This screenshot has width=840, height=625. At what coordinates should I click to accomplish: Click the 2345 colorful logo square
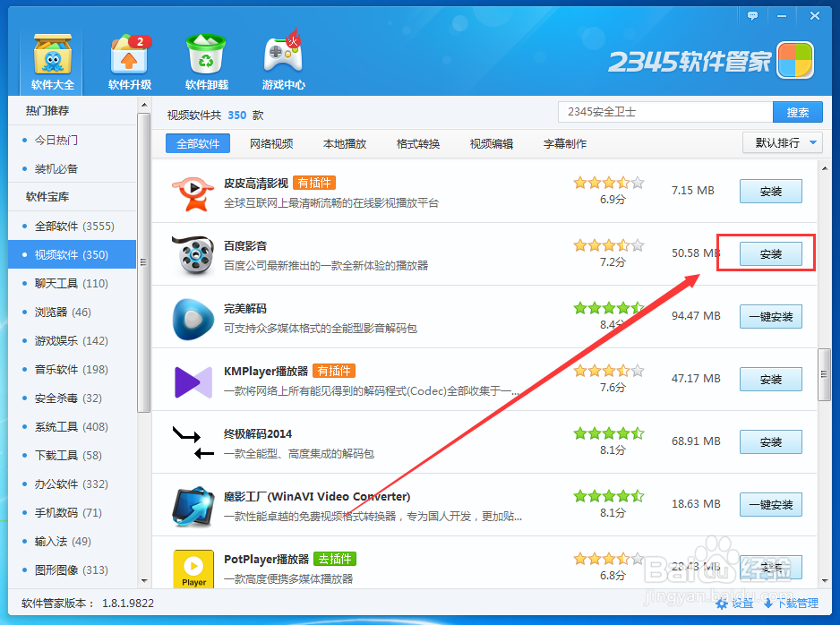click(x=795, y=60)
